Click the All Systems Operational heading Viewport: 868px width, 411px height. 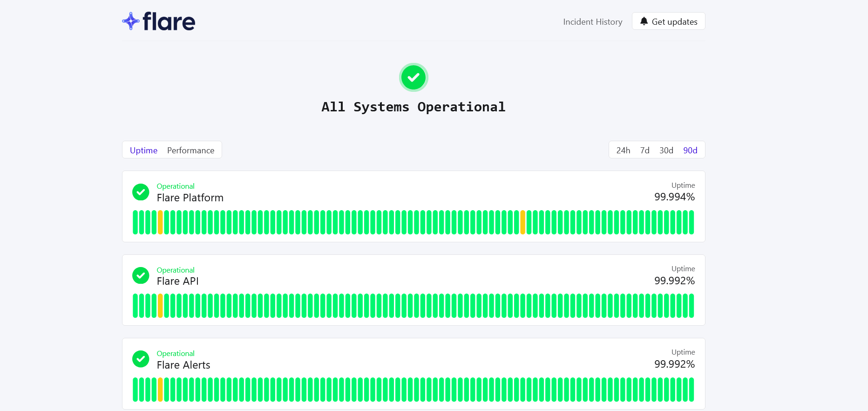pyautogui.click(x=414, y=107)
